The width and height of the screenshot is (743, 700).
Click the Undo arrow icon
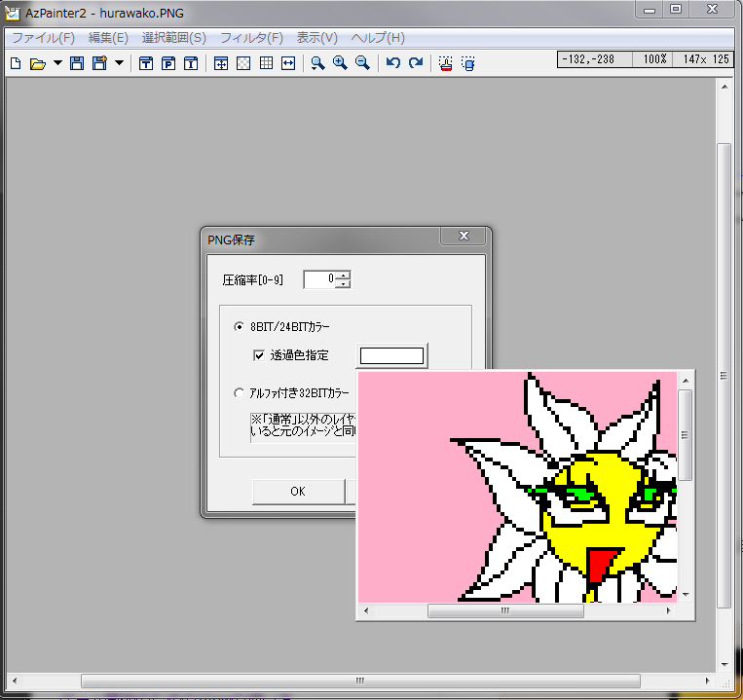[x=392, y=64]
